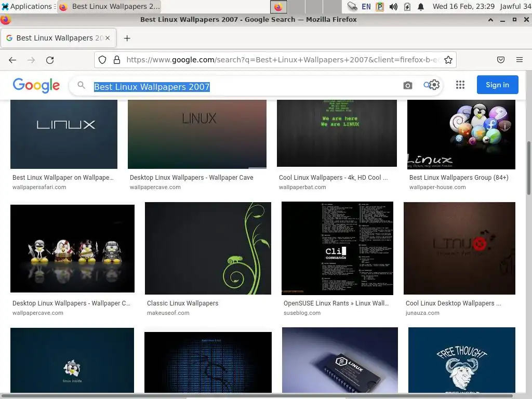Open 'Cool Linux Desktop Wallpapers ...' link
The width and height of the screenshot is (532, 399).
pyautogui.click(x=453, y=303)
